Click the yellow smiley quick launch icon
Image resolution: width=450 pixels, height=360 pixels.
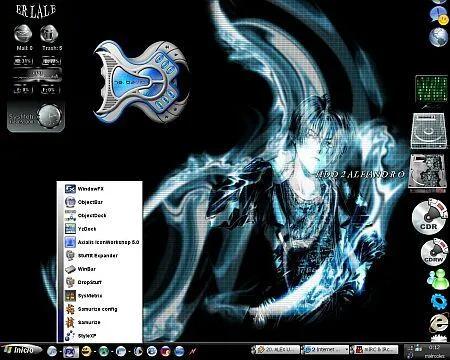(x=87, y=351)
